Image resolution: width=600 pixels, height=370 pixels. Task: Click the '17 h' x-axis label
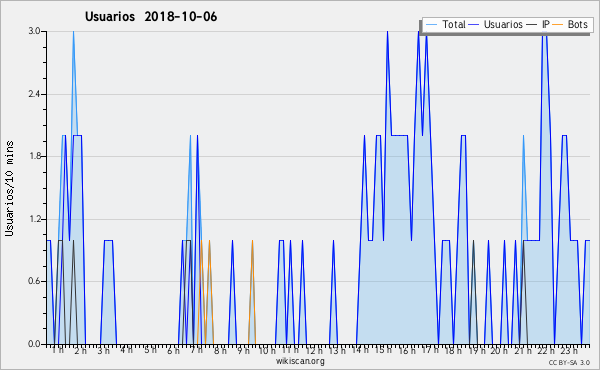point(430,350)
